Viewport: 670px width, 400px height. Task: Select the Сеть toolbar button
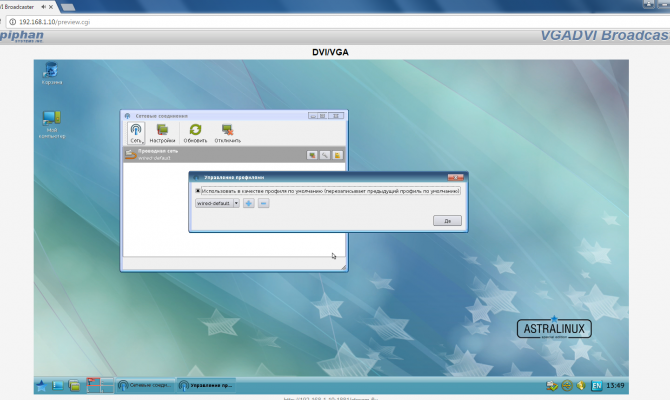pyautogui.click(x=136, y=133)
